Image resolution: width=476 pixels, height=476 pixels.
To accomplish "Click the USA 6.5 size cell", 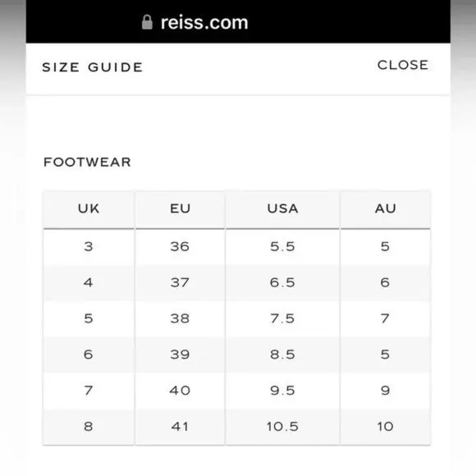I will point(282,282).
